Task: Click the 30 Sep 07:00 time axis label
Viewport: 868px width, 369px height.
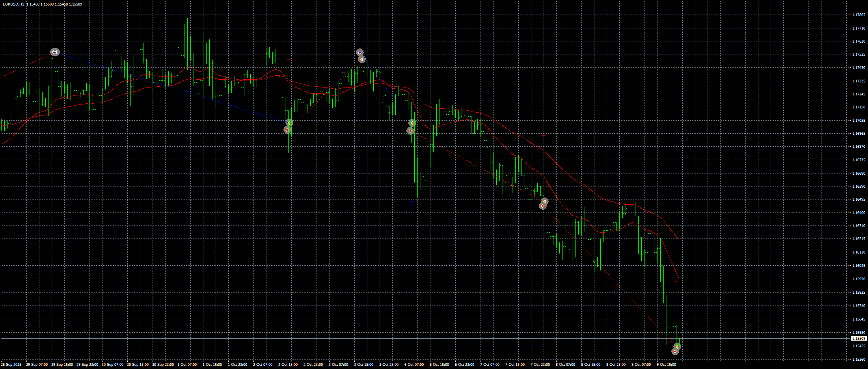Action: [x=113, y=365]
